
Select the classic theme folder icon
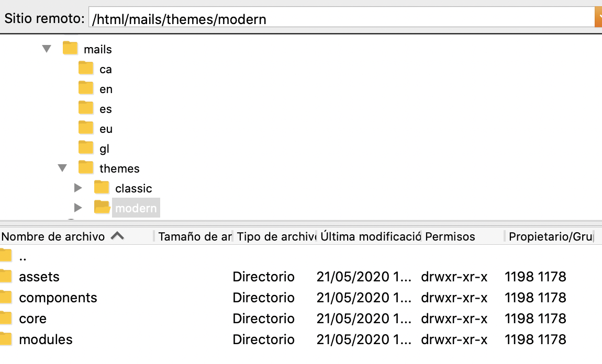(x=102, y=188)
